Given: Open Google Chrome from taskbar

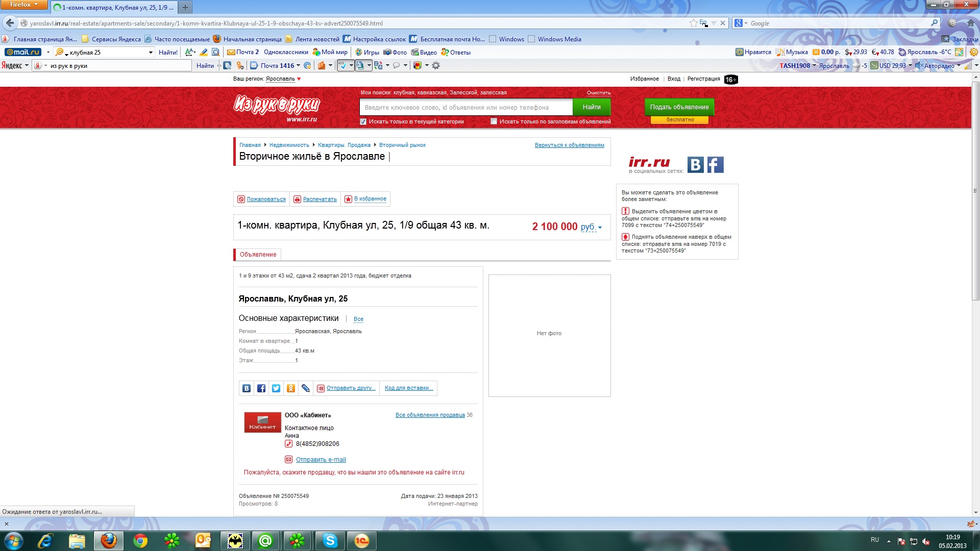Looking at the screenshot, I should tap(140, 541).
